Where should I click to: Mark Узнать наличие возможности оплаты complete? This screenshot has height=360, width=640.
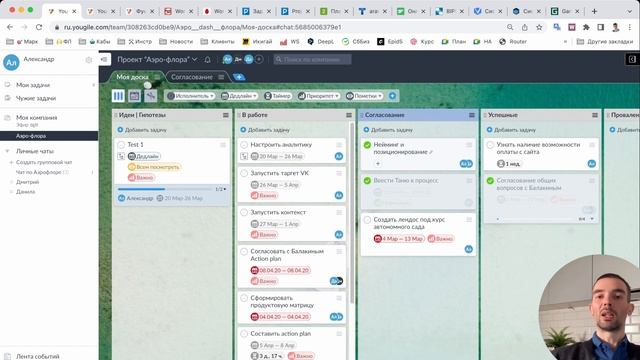490,145
